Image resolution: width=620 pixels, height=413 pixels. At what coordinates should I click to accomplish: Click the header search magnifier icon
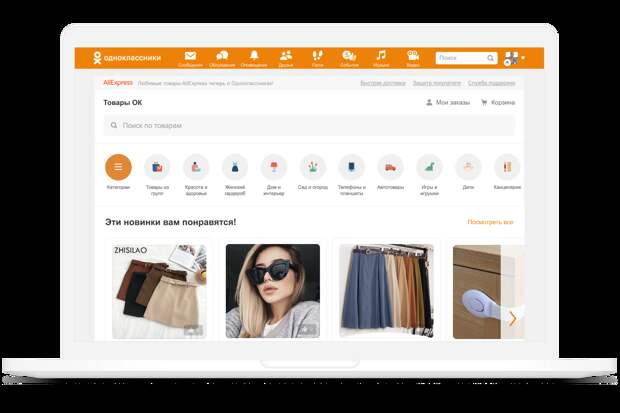point(490,58)
